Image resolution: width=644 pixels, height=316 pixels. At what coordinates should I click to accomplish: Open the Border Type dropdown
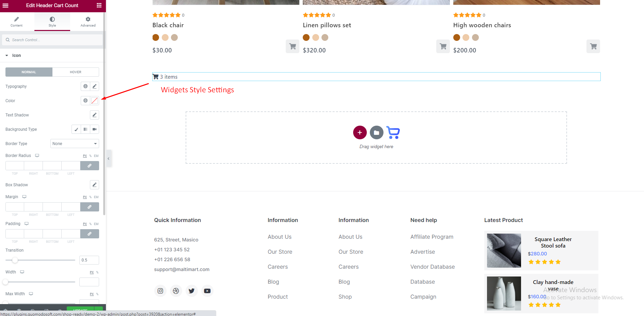pos(75,144)
